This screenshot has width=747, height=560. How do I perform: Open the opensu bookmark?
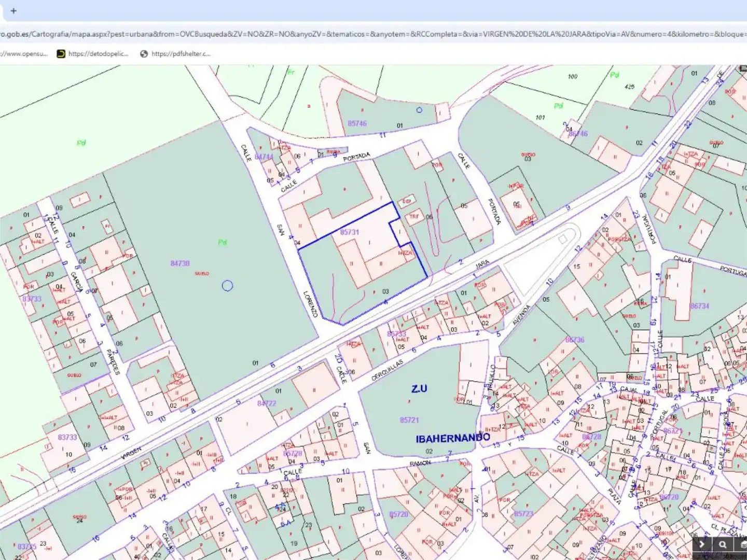pos(24,53)
